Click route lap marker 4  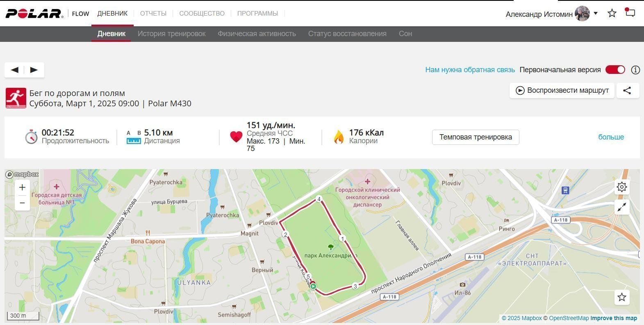click(319, 199)
